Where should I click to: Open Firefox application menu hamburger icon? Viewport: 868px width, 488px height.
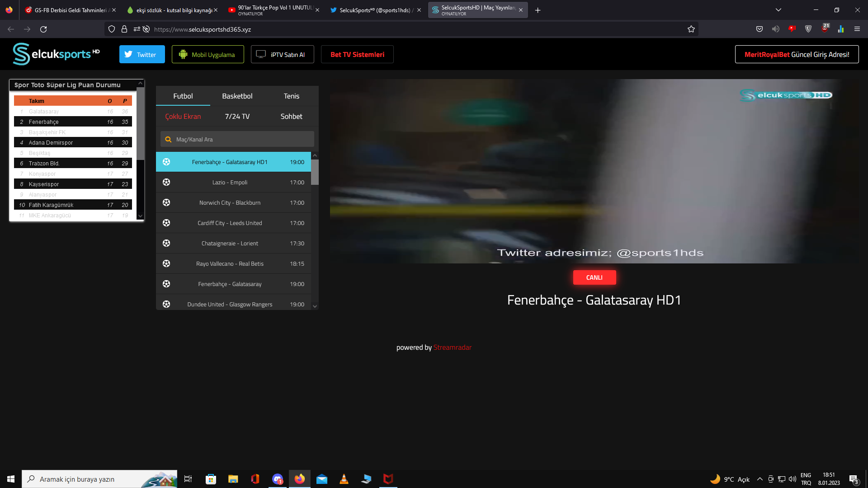pyautogui.click(x=857, y=29)
